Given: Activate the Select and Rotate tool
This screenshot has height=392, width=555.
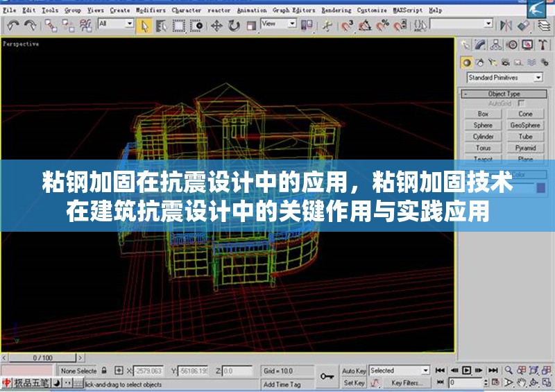Looking at the screenshot, I should [234, 25].
